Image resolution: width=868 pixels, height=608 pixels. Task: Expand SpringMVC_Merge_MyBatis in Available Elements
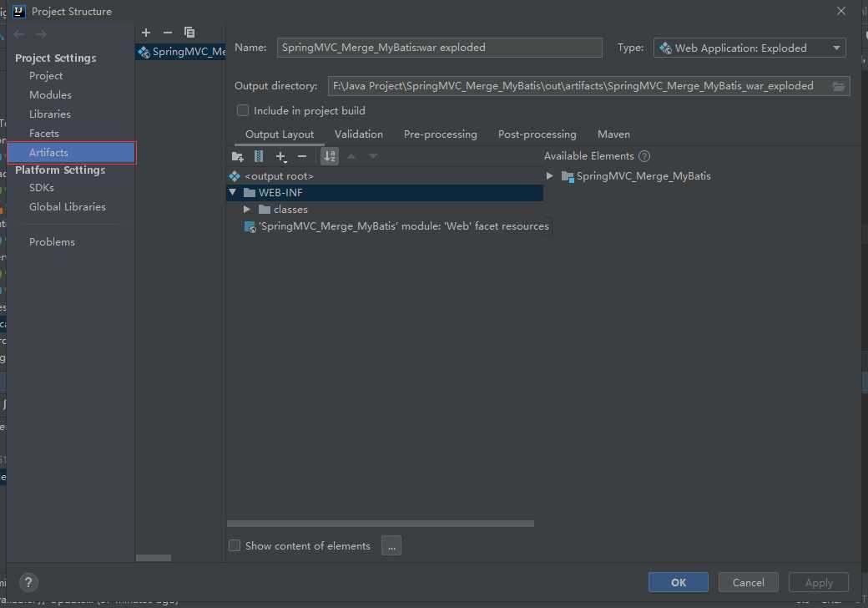549,176
